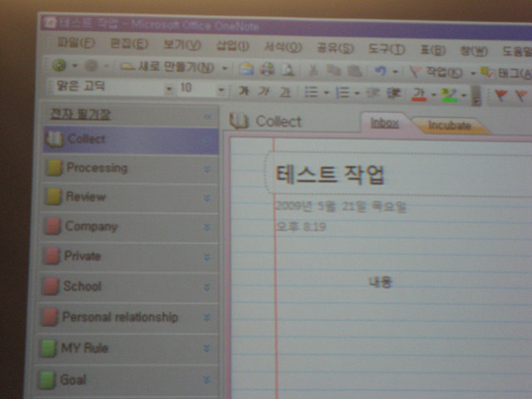The height and width of the screenshot is (399, 532).
Task: Click the green Back navigation arrow
Action: pyautogui.click(x=59, y=65)
